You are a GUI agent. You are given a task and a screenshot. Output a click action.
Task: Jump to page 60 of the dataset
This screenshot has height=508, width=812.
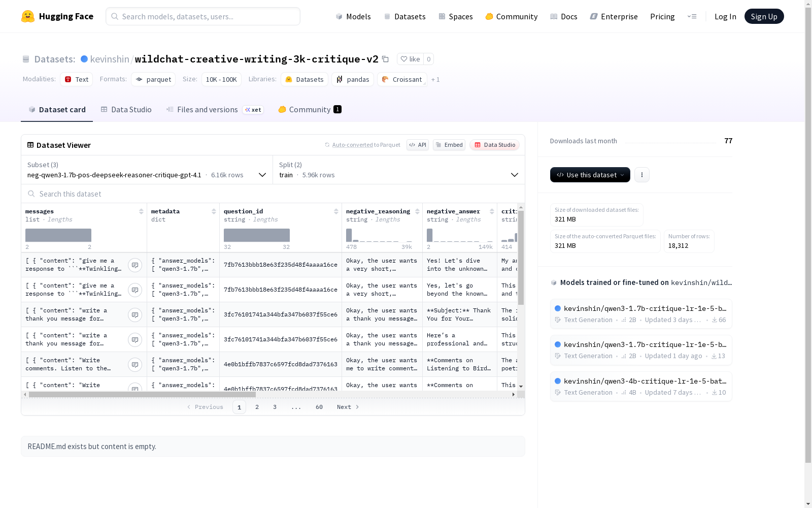pyautogui.click(x=319, y=407)
